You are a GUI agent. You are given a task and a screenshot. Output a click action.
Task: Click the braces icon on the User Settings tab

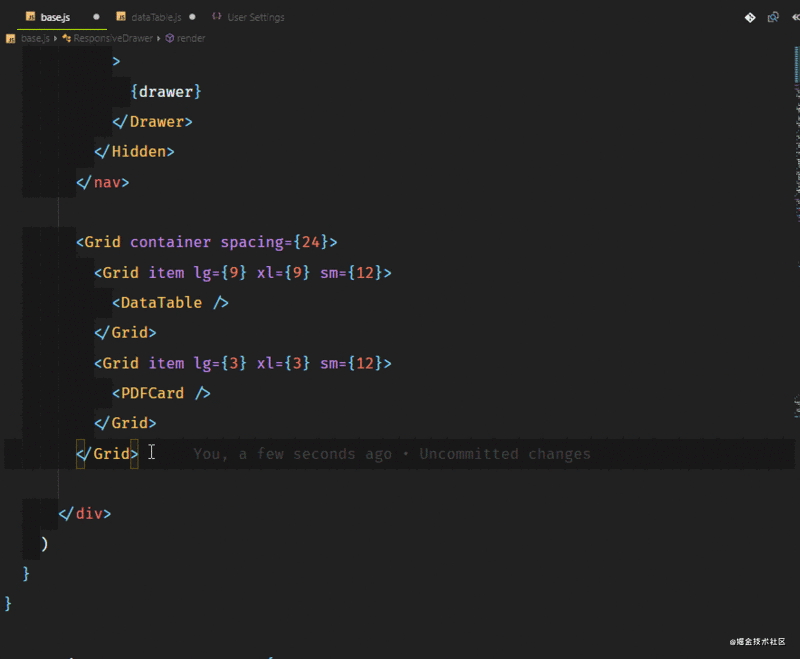[217, 17]
